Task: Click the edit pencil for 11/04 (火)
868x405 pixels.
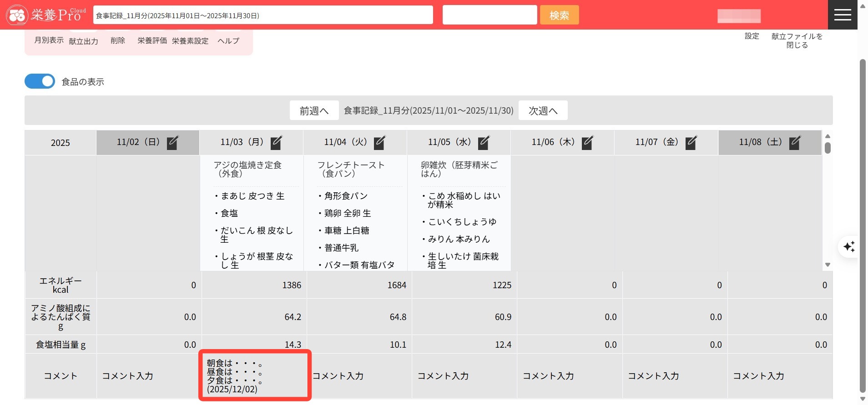Action: 379,143
